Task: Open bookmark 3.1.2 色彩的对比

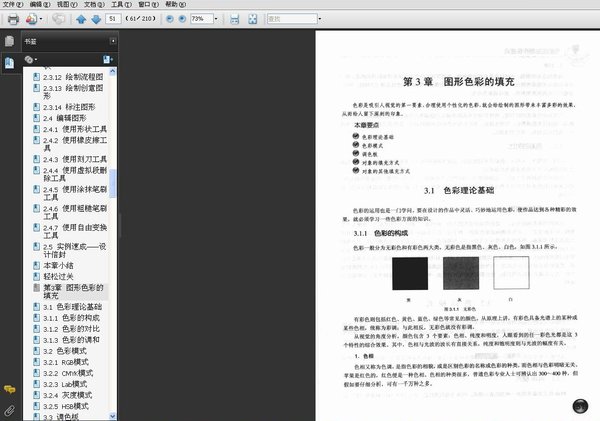Action: pyautogui.click(x=78, y=328)
